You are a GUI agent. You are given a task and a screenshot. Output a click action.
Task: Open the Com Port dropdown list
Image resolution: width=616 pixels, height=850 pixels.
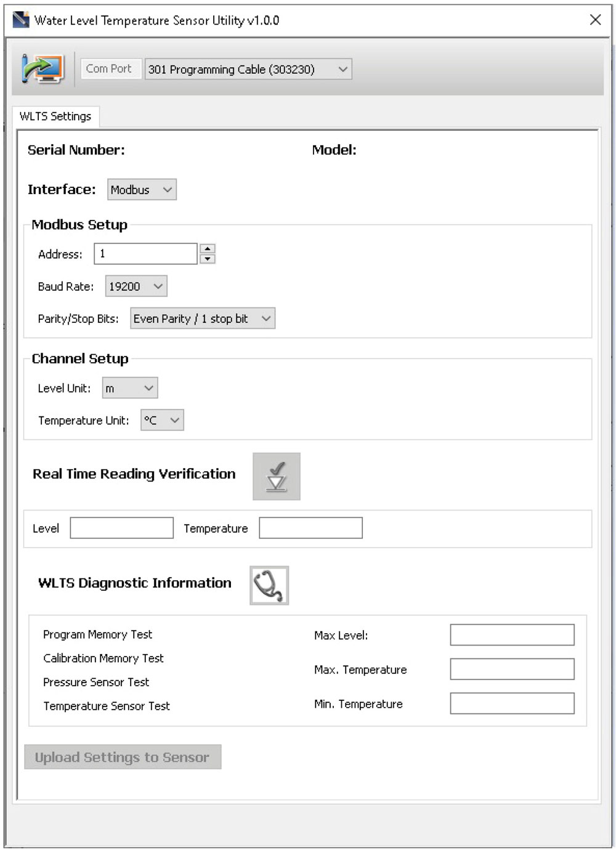pyautogui.click(x=248, y=69)
